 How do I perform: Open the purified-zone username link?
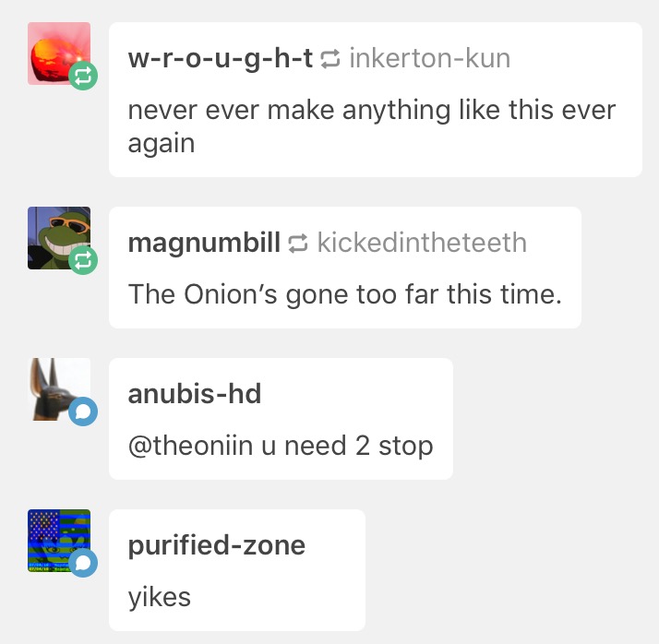tap(217, 546)
